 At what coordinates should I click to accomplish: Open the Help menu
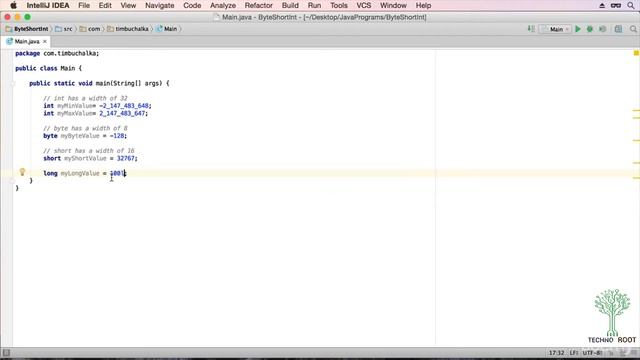(x=423, y=5)
